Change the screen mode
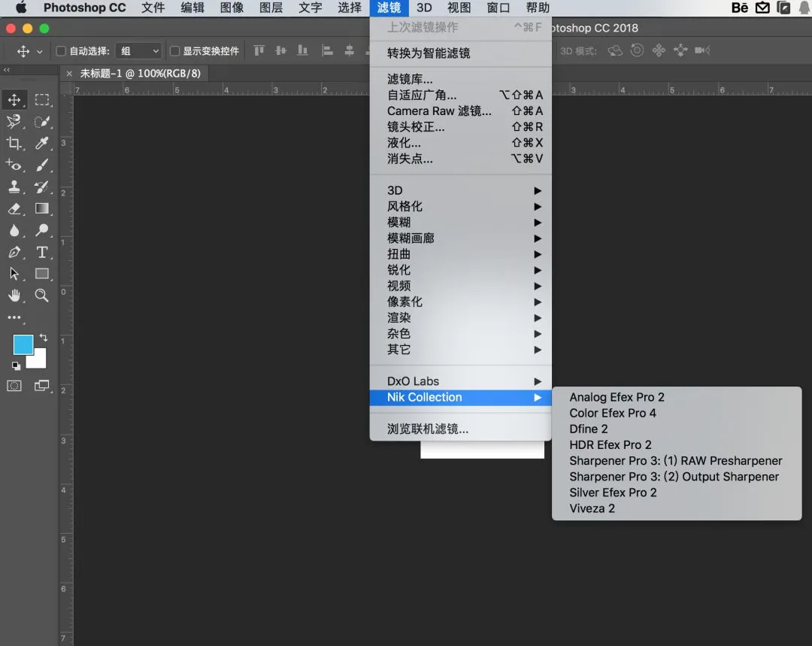 (42, 386)
